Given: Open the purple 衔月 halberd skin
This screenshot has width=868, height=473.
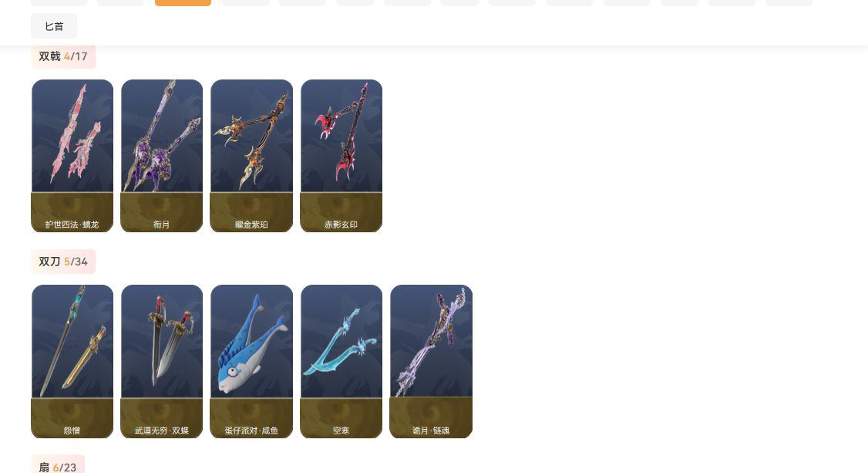Looking at the screenshot, I should (162, 156).
